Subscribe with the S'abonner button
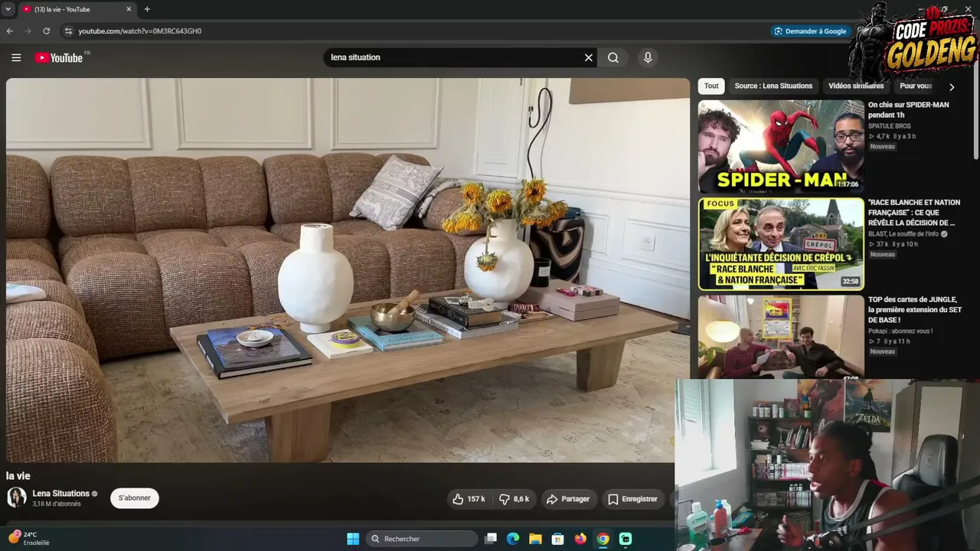980x551 pixels. pos(135,498)
